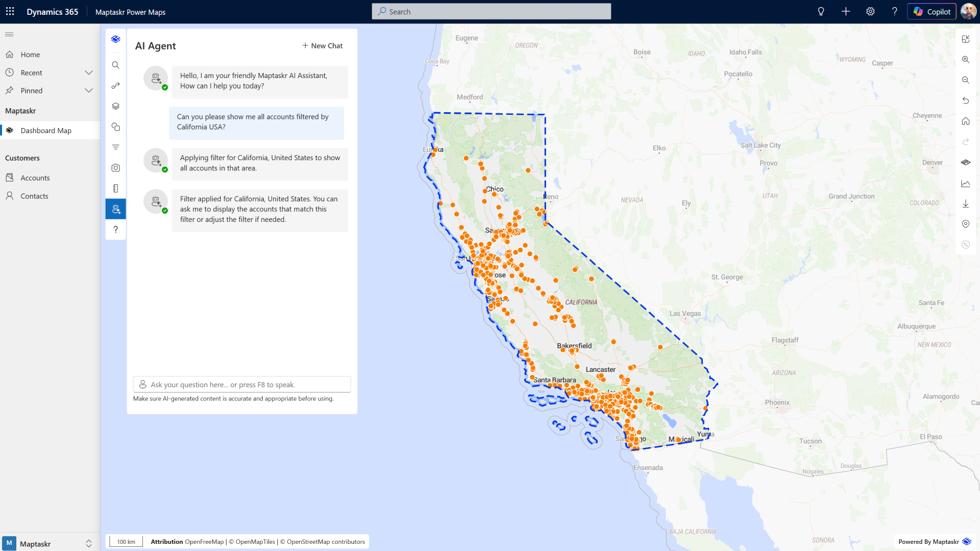Open the chart analytics icon on map toolbar

click(965, 183)
